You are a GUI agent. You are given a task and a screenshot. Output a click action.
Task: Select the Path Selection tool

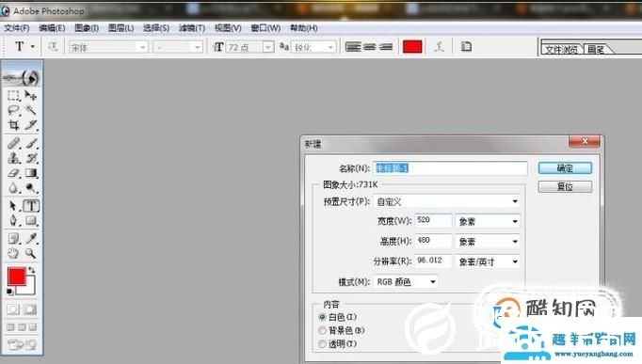pyautogui.click(x=13, y=206)
